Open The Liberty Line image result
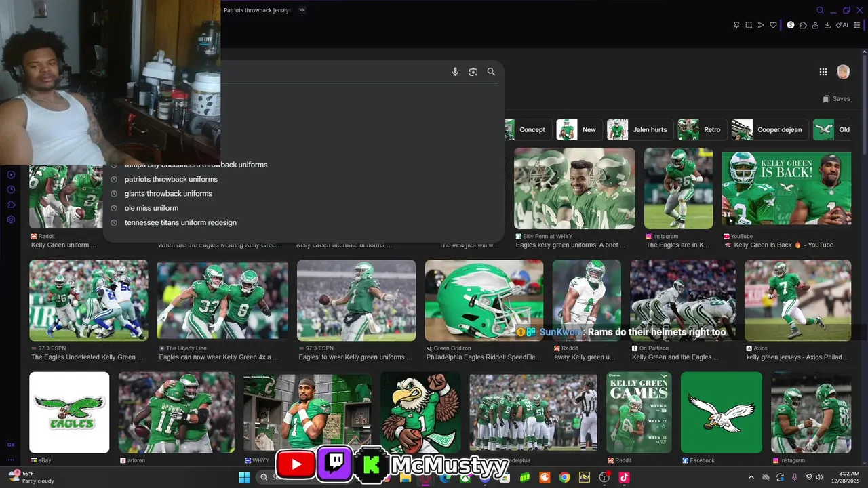 [x=222, y=300]
